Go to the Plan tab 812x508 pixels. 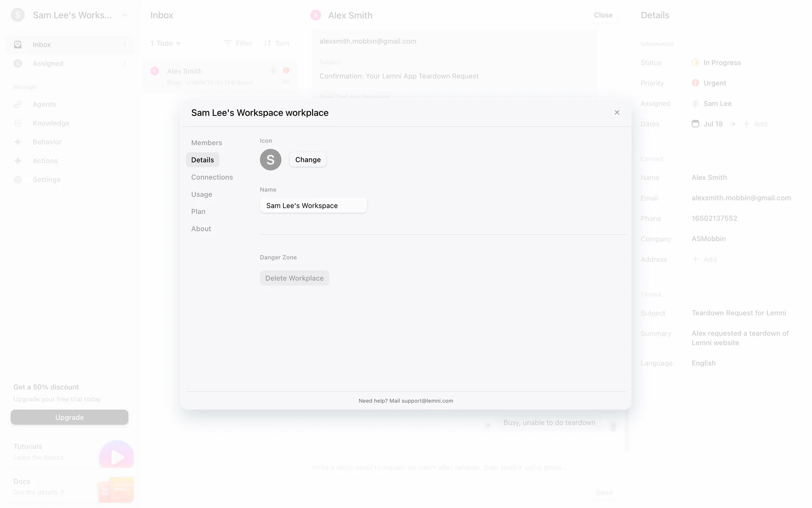198,212
